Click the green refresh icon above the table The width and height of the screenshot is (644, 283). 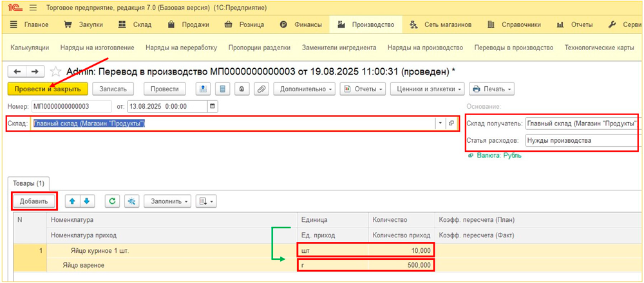point(113,201)
